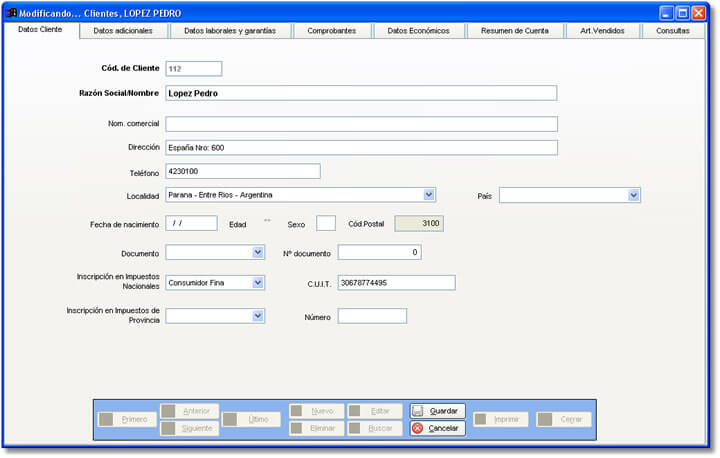Click the Cód. de Cliente field

[194, 69]
